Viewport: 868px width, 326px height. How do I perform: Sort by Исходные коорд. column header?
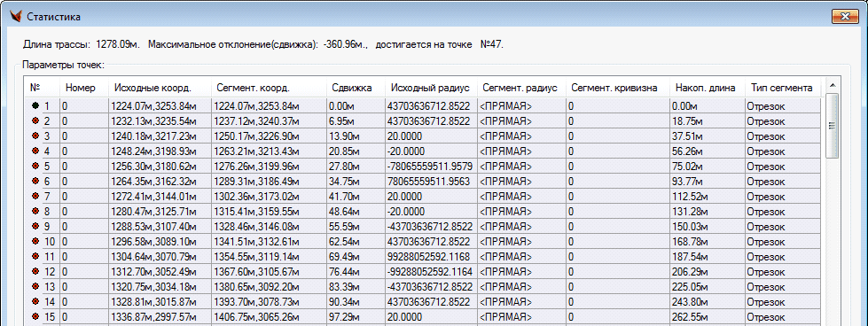tap(160, 88)
